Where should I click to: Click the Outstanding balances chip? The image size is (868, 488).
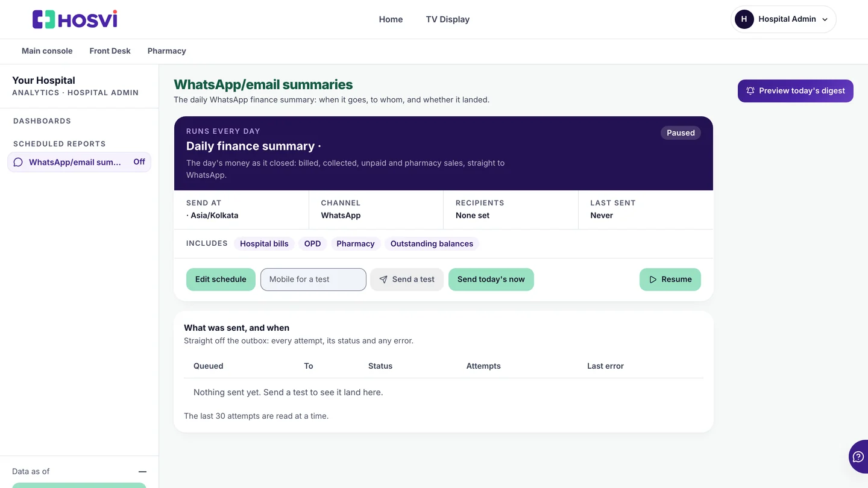click(x=432, y=244)
